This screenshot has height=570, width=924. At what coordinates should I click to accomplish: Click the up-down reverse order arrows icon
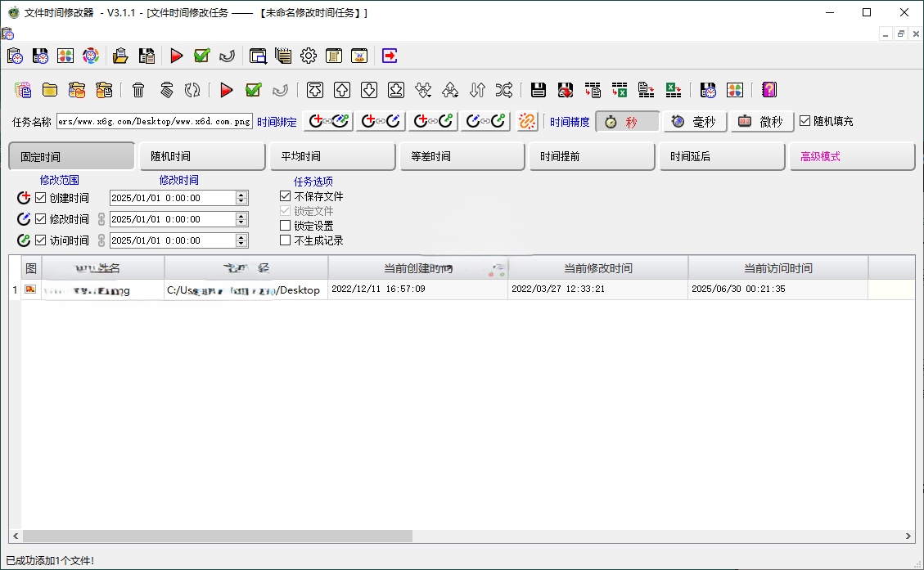pyautogui.click(x=477, y=90)
